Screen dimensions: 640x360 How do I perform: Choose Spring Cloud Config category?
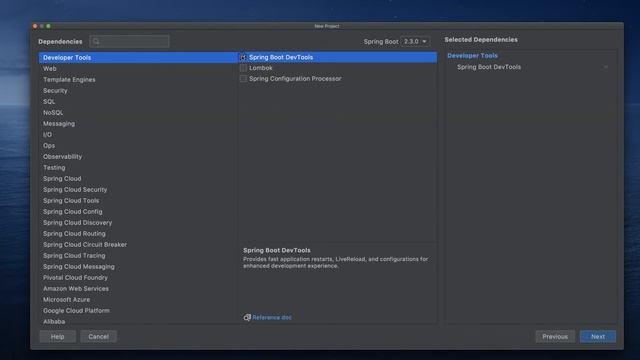click(x=138, y=212)
